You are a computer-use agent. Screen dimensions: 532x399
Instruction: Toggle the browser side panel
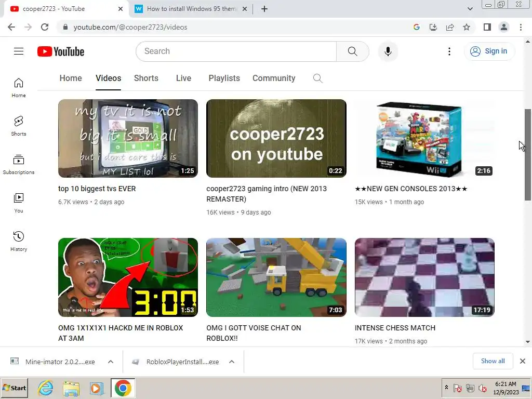487,27
